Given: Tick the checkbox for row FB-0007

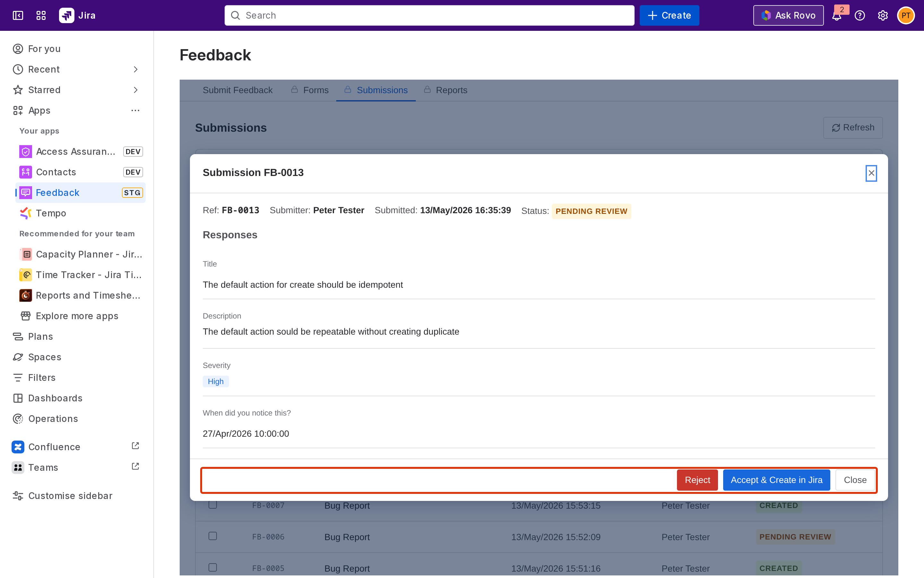Looking at the screenshot, I should click(x=213, y=504).
